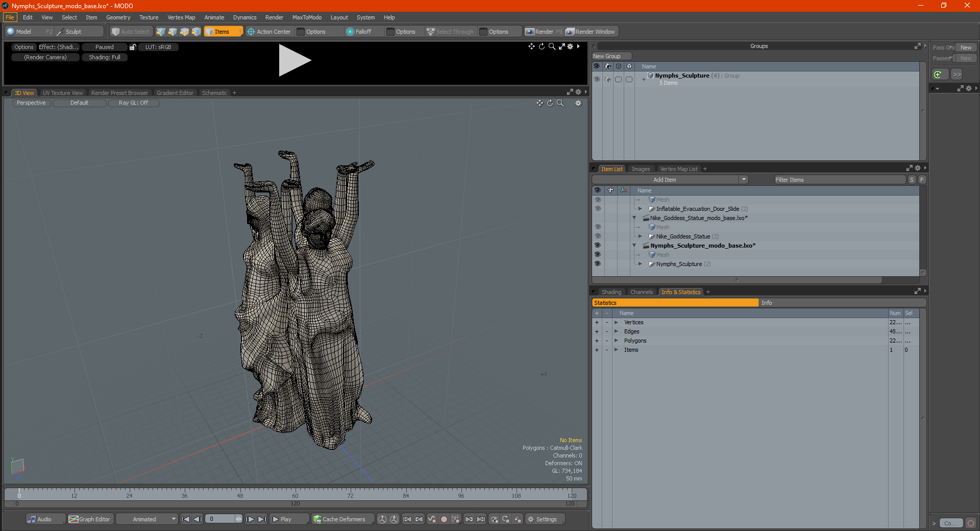The height and width of the screenshot is (531, 980).
Task: Expand Vertices statistics row
Action: (x=616, y=322)
